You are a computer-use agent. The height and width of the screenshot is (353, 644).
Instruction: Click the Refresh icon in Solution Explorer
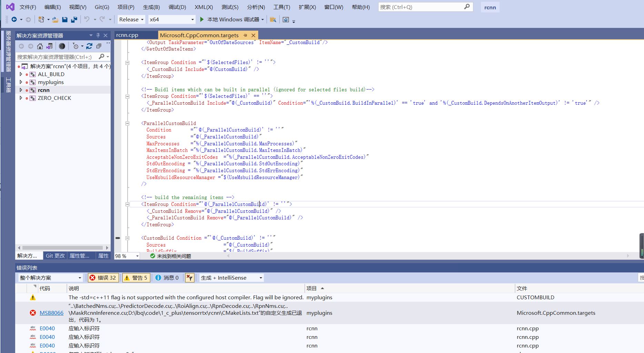click(89, 46)
